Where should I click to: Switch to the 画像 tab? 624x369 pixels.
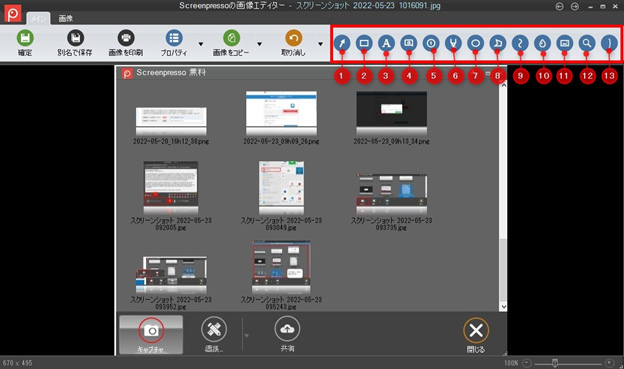(x=66, y=18)
